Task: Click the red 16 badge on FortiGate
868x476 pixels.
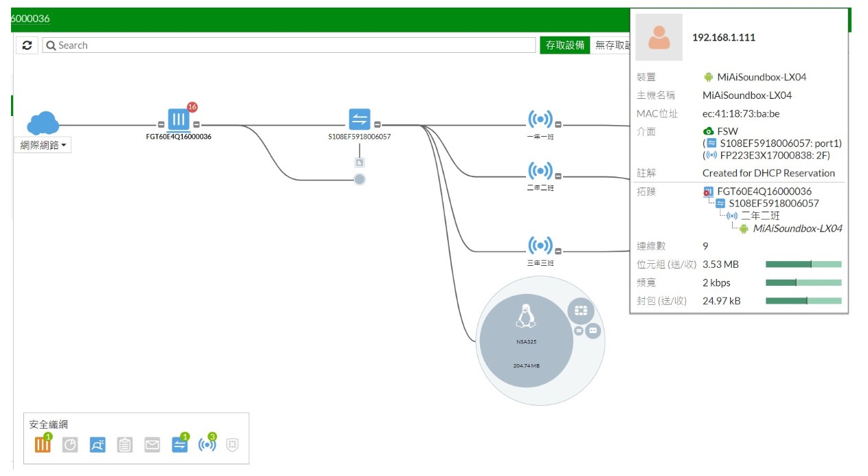Action: coord(192,107)
